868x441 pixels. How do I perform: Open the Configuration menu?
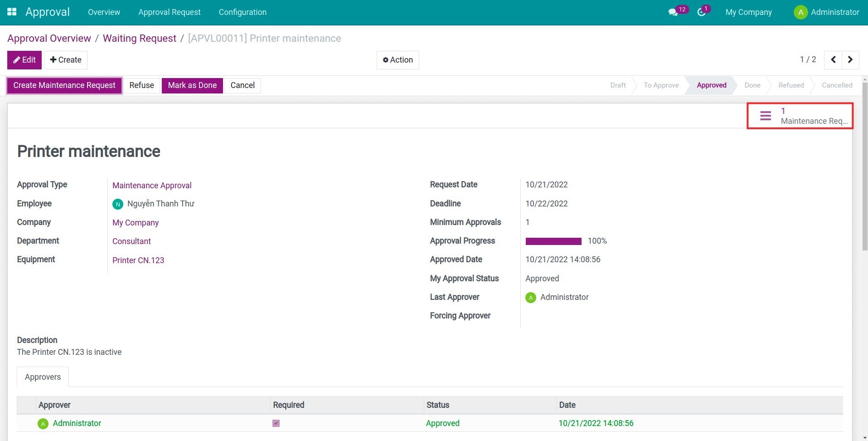tap(242, 12)
